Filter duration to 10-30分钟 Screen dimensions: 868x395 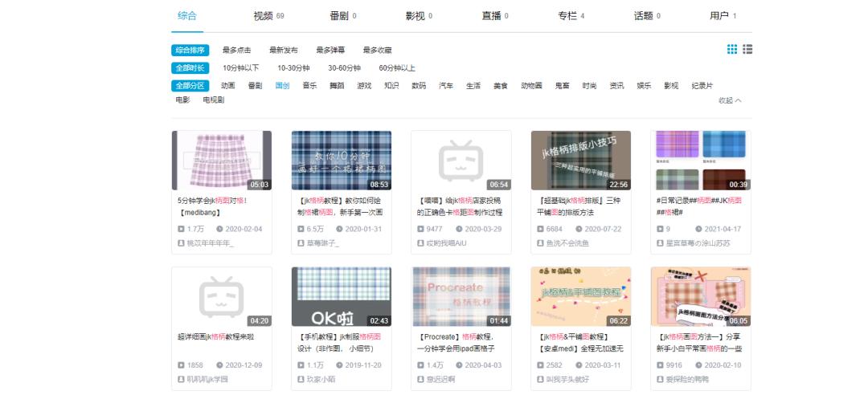click(293, 68)
